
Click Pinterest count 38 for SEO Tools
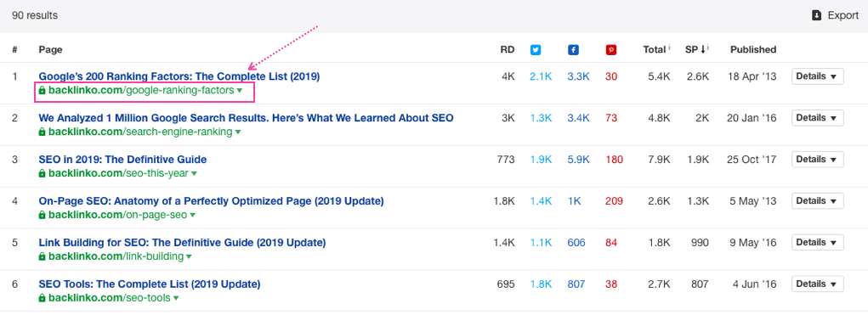click(611, 284)
